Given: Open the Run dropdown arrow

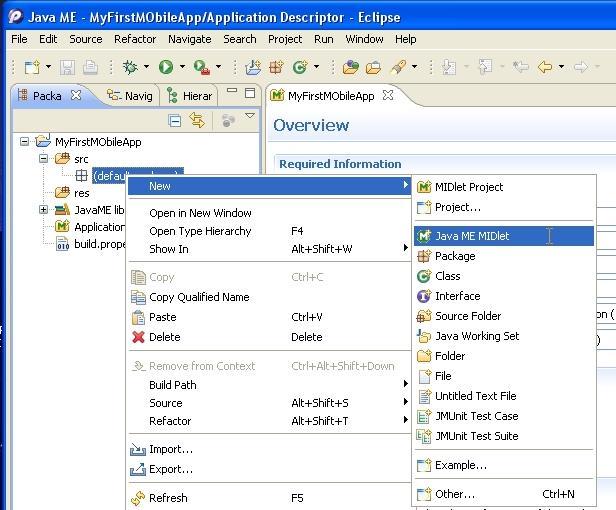Looking at the screenshot, I should click(x=182, y=67).
